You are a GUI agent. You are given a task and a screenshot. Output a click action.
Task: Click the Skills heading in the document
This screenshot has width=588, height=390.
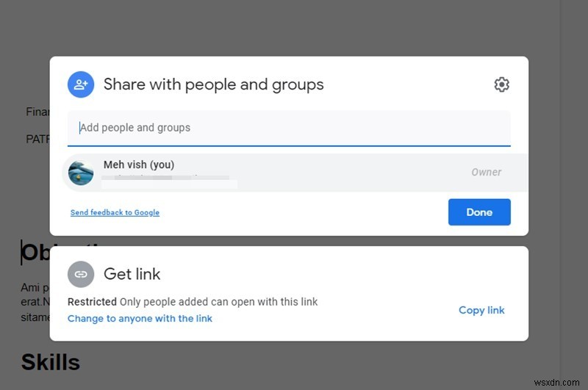coord(50,361)
